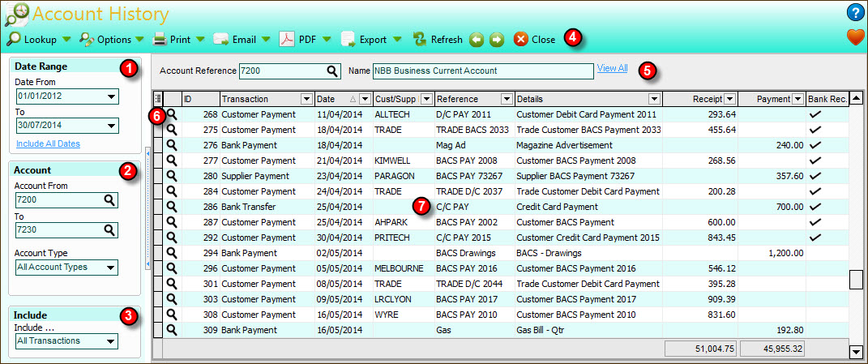Toggle Bank Rec. tick for Magazine Advertisement row
The width and height of the screenshot is (868, 364).
click(815, 145)
